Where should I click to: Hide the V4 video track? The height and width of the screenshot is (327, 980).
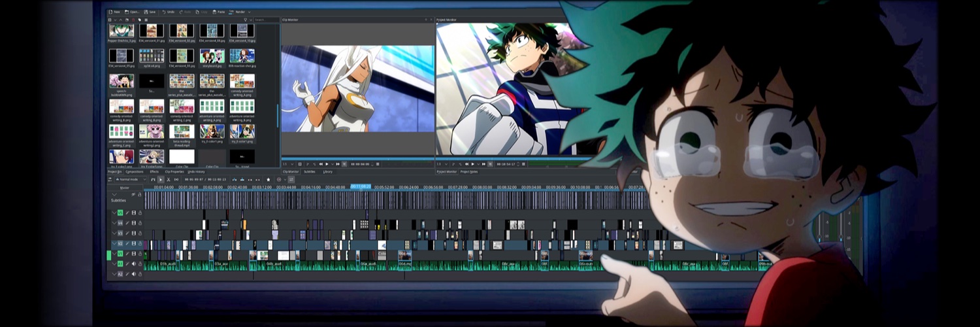coord(134,223)
